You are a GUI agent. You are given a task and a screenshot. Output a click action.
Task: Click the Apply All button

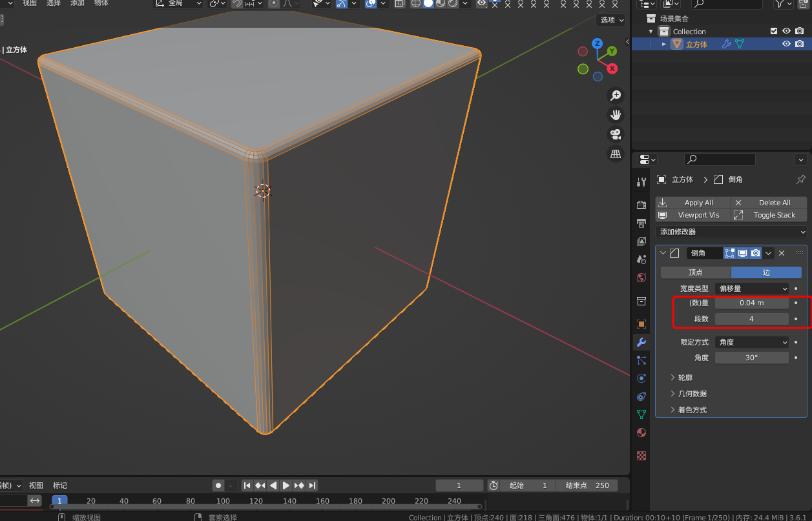coord(693,203)
